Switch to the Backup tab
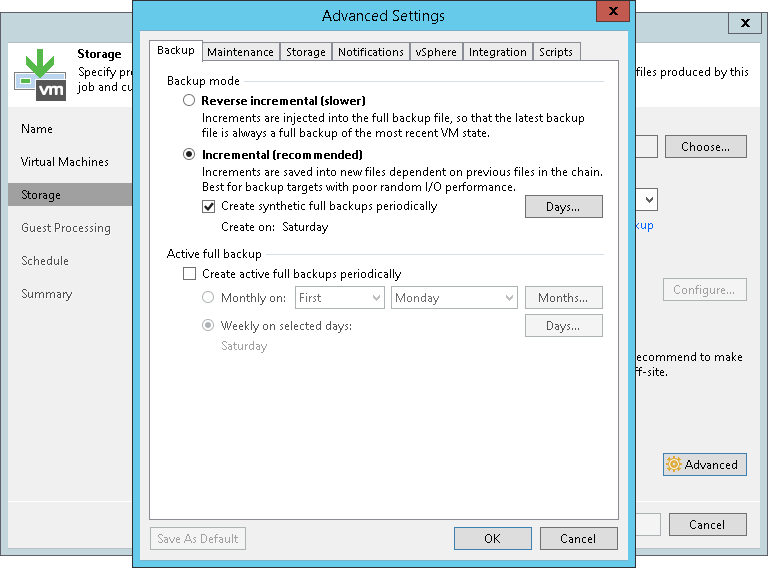Screen dimensions: 768x568 click(x=176, y=50)
